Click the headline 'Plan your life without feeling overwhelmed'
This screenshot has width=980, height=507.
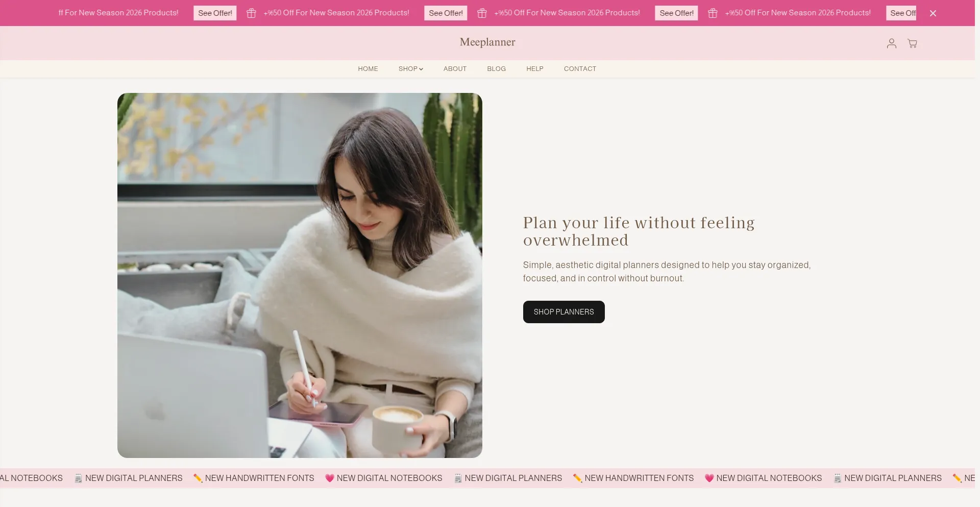(x=639, y=231)
